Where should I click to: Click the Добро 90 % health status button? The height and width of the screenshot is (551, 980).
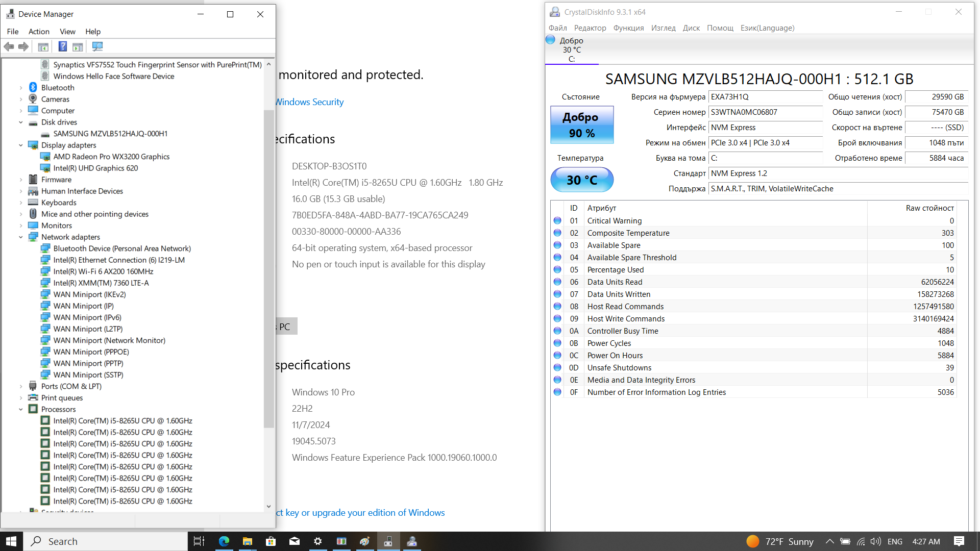[582, 124]
